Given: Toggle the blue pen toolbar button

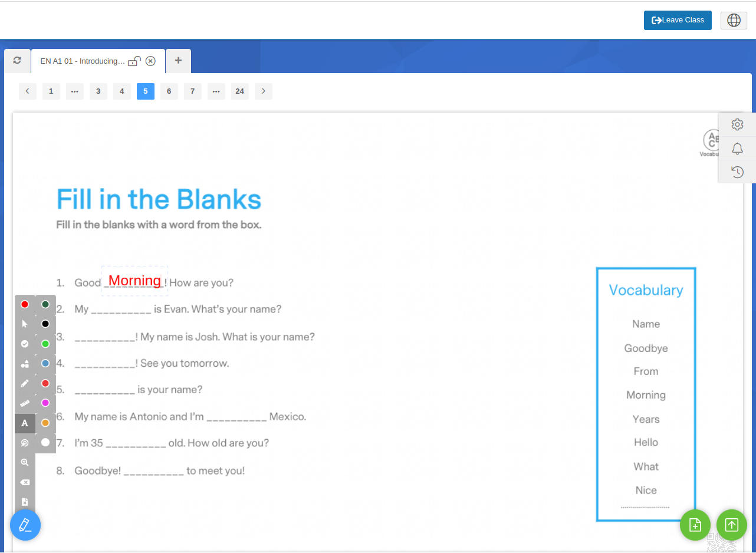Looking at the screenshot, I should [x=25, y=525].
